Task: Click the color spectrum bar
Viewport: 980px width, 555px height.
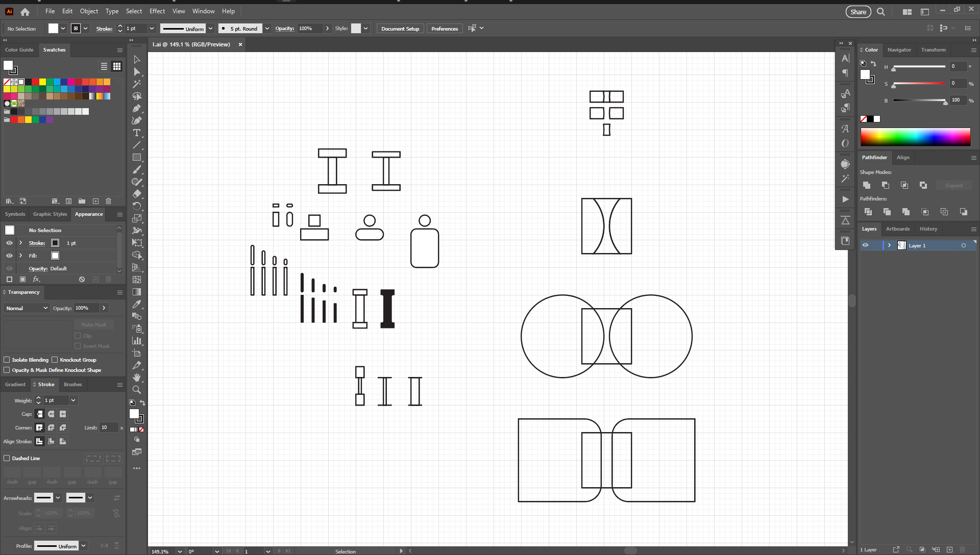Action: coord(915,137)
